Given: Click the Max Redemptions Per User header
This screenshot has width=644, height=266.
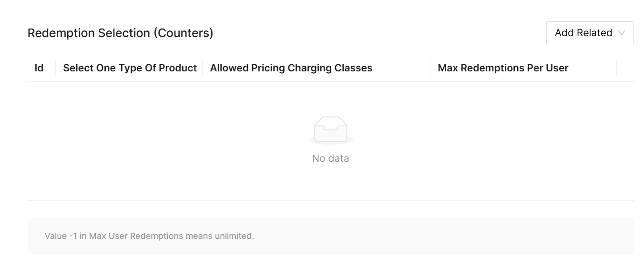Looking at the screenshot, I should coord(502,68).
